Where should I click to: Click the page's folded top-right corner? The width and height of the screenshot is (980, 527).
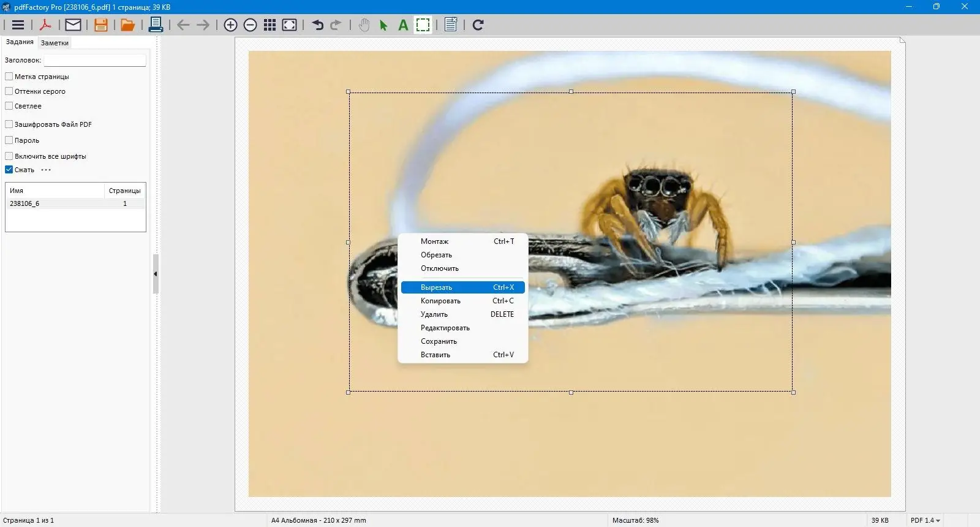(x=902, y=40)
